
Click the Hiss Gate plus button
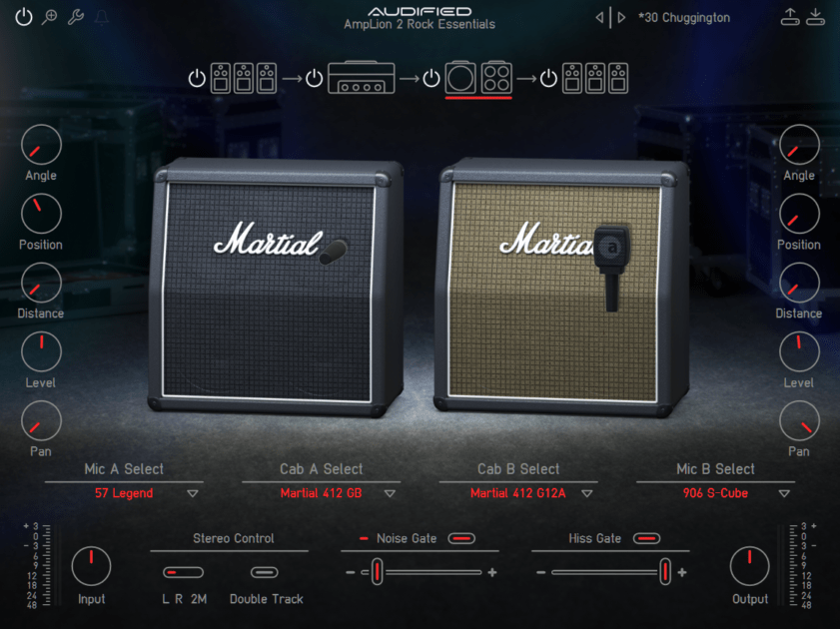(682, 572)
